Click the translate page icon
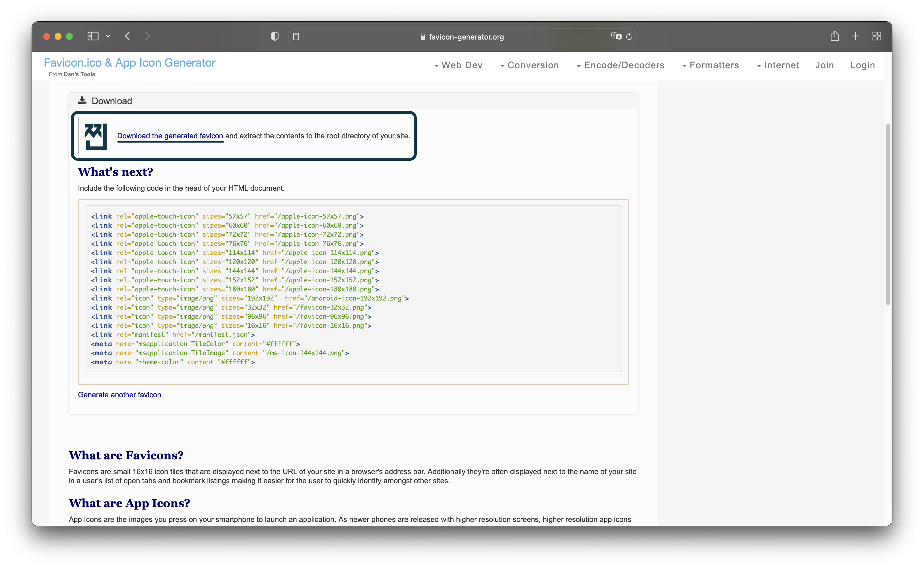Screen dimensions: 924x568 616,36
